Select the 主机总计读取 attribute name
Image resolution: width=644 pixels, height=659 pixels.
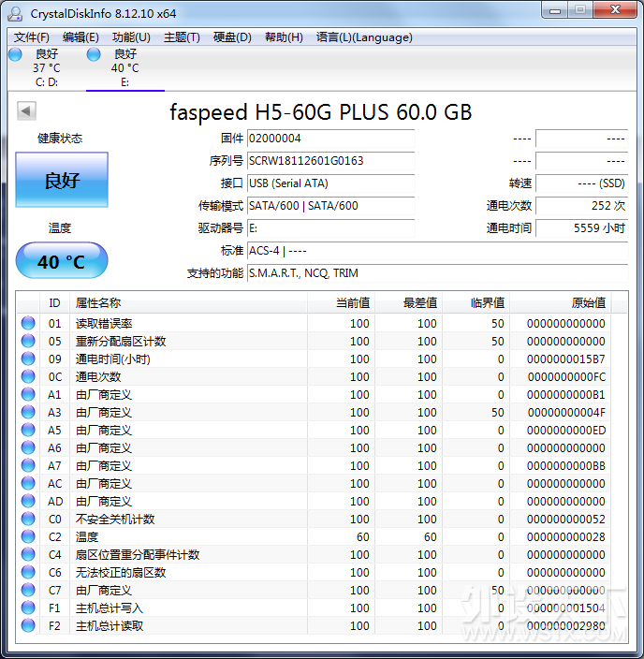(110, 626)
